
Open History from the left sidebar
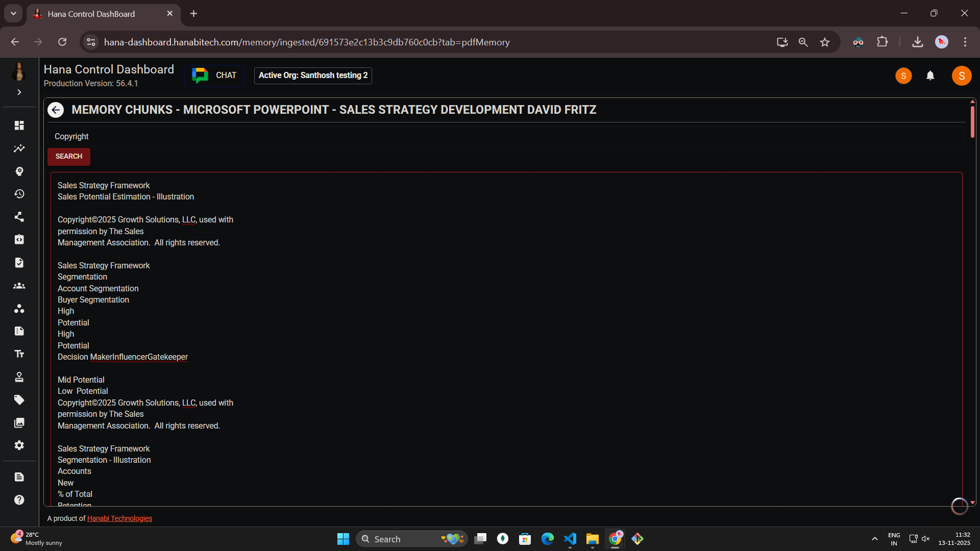tap(19, 194)
